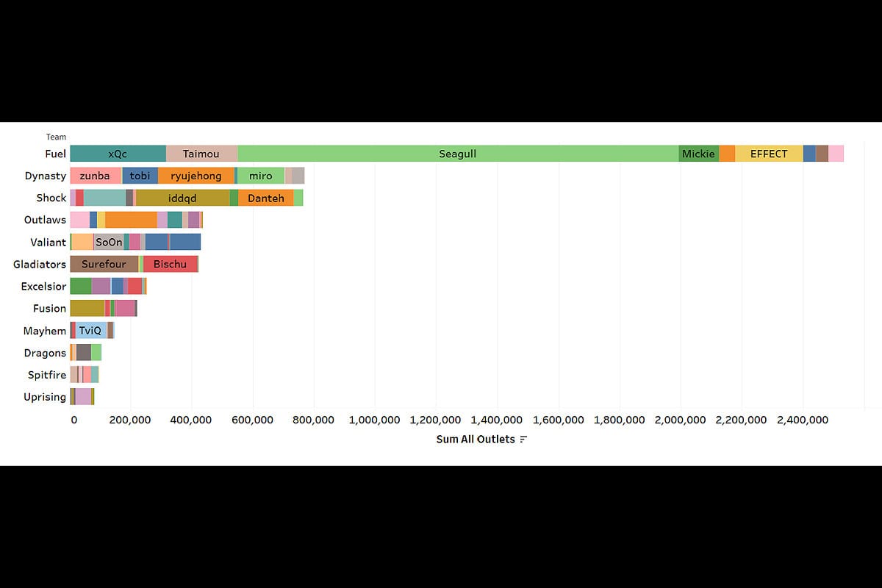The width and height of the screenshot is (882, 588).
Task: Click the 800,000 axis tick label
Action: pos(314,420)
